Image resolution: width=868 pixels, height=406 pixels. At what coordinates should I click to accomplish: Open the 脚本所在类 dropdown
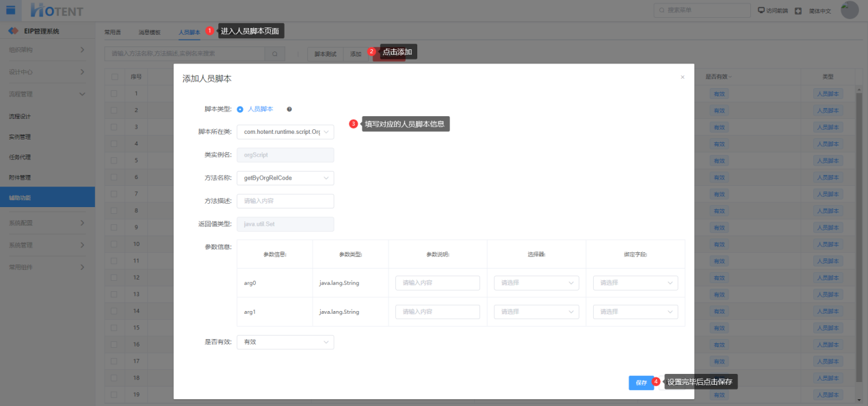tap(285, 132)
